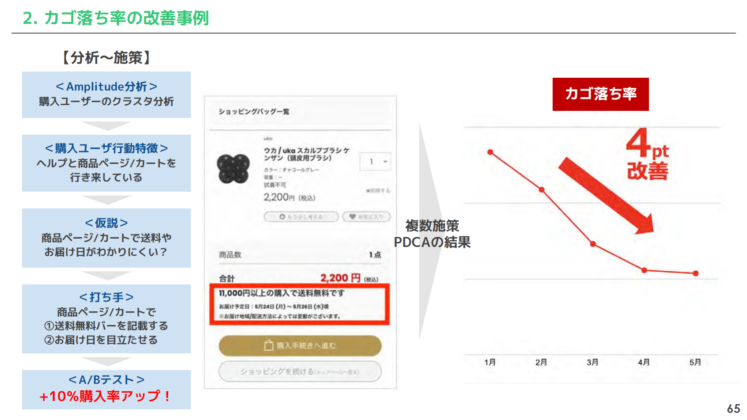
Task: Click the ①送料無料バーを記載する line
Action: (106, 326)
